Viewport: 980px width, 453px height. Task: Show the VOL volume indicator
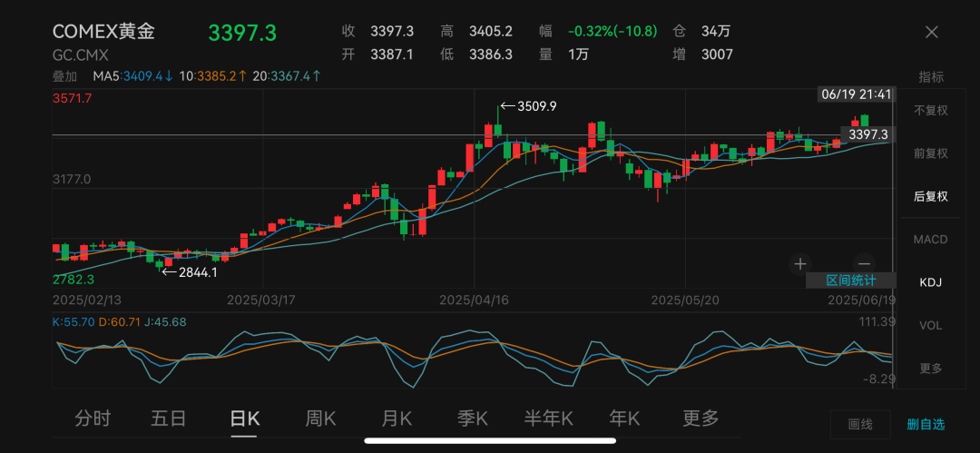click(930, 325)
